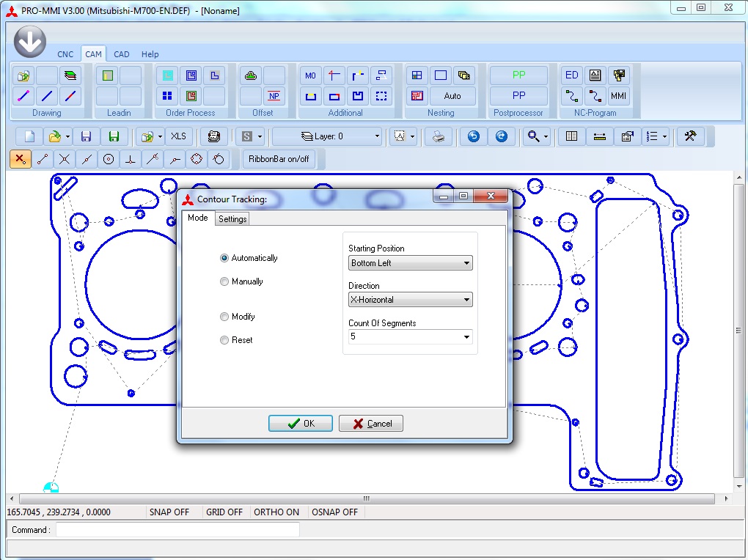Select the Automatically radio button

click(x=224, y=258)
